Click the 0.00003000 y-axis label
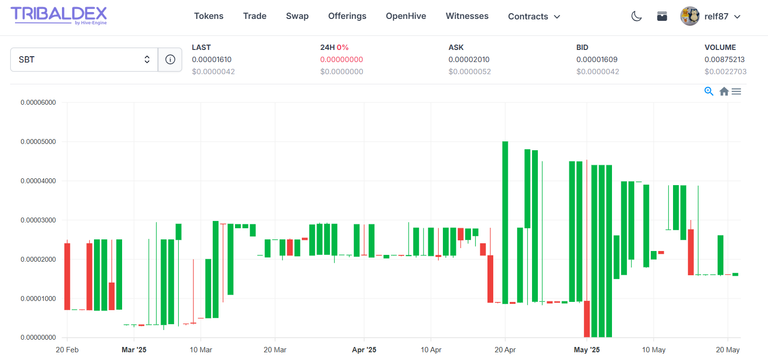 coord(38,220)
